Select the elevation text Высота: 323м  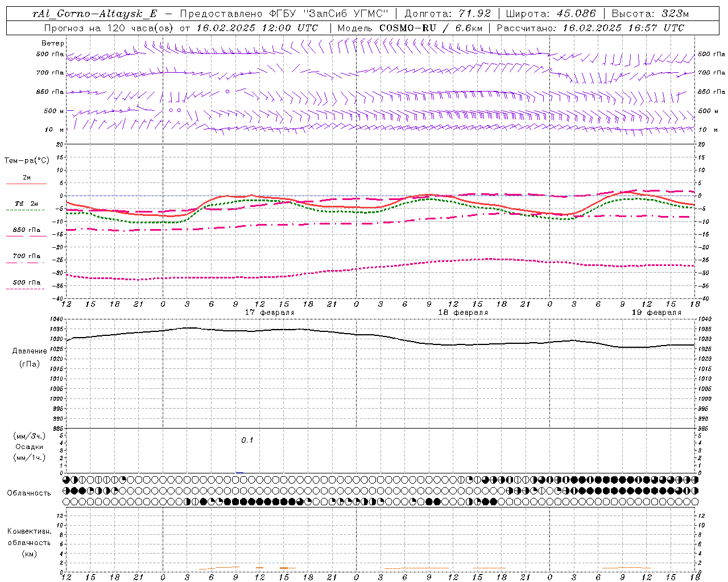650,14
